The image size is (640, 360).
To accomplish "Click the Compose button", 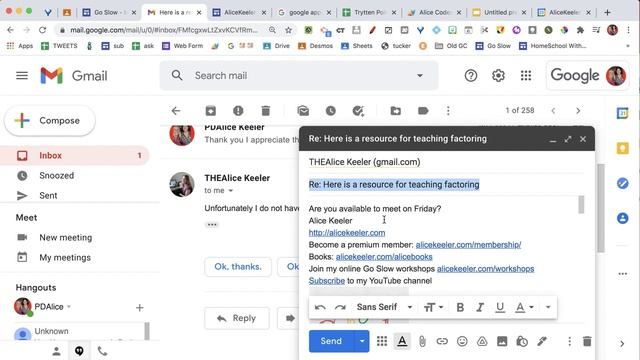I will pyautogui.click(x=50, y=121).
